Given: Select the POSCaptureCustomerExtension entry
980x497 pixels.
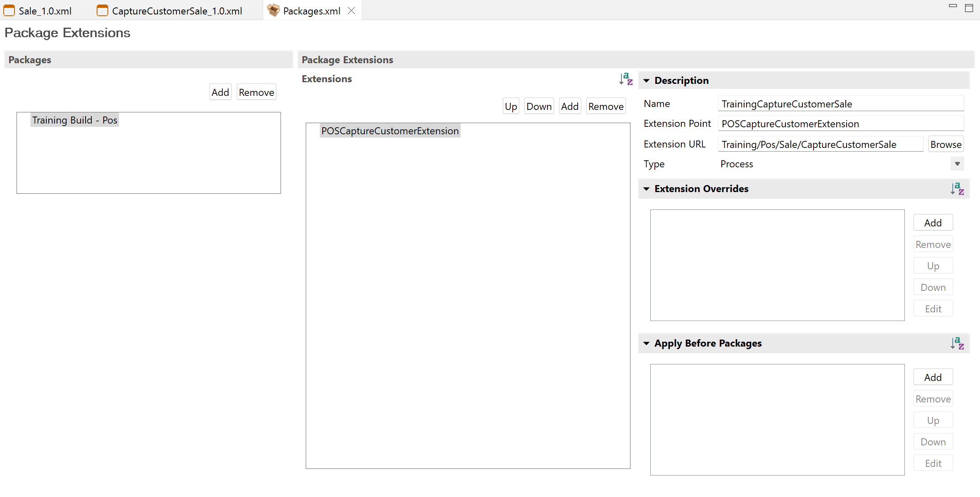Looking at the screenshot, I should click(x=389, y=131).
